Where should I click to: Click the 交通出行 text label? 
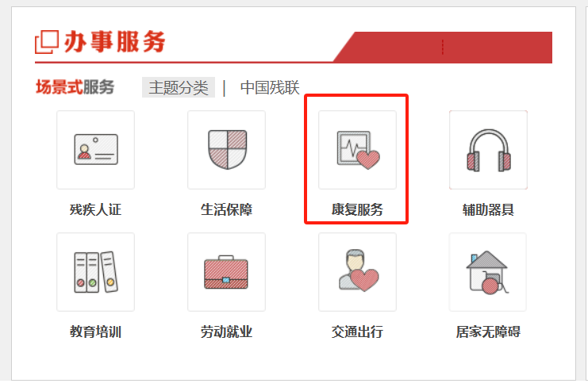pyautogui.click(x=357, y=332)
